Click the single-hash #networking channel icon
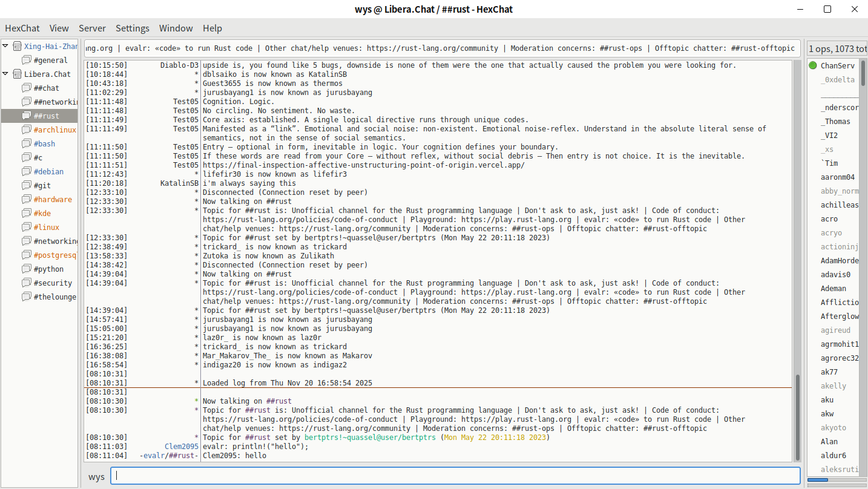The width and height of the screenshot is (868, 489). tap(27, 241)
